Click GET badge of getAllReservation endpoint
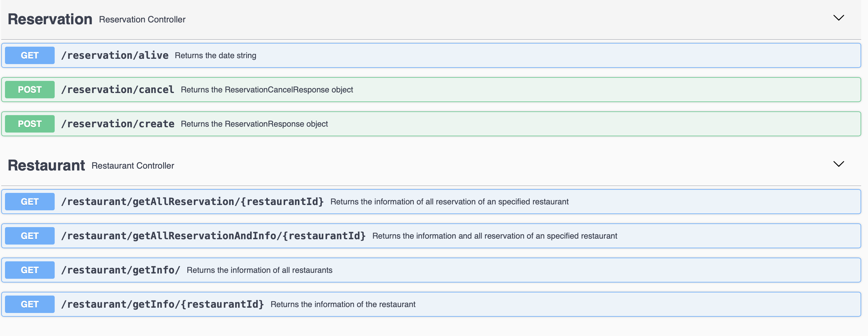The height and width of the screenshot is (336, 868). [30, 202]
